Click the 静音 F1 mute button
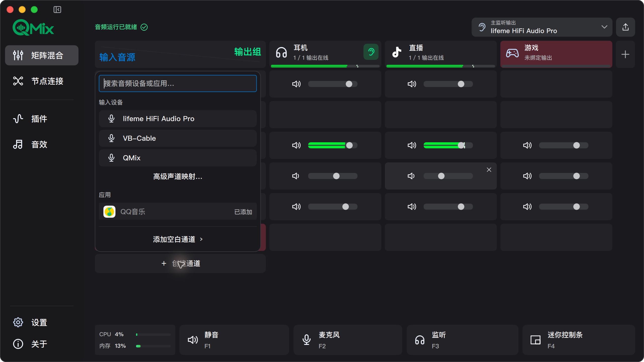 point(234,340)
